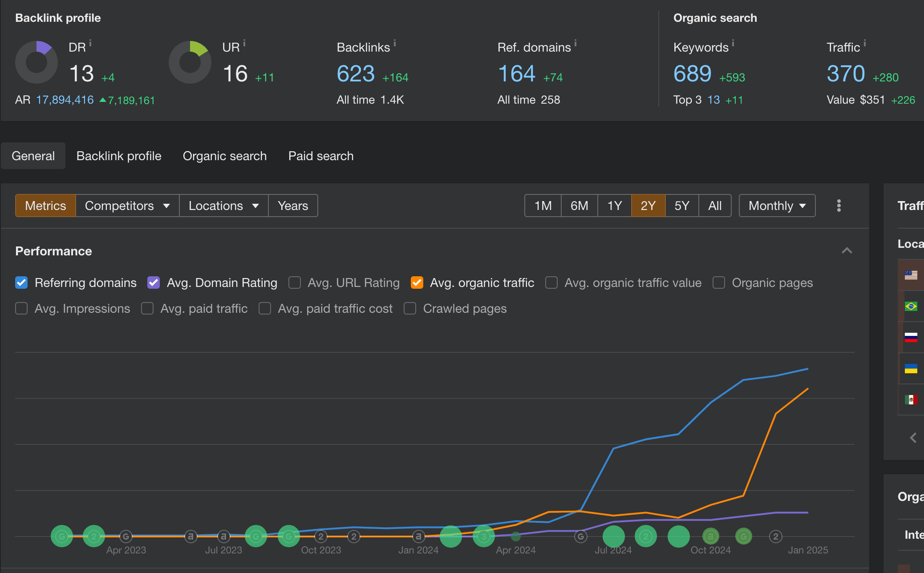Viewport: 924px width, 573px height.
Task: Open the 623 backlinks count link
Action: click(356, 74)
